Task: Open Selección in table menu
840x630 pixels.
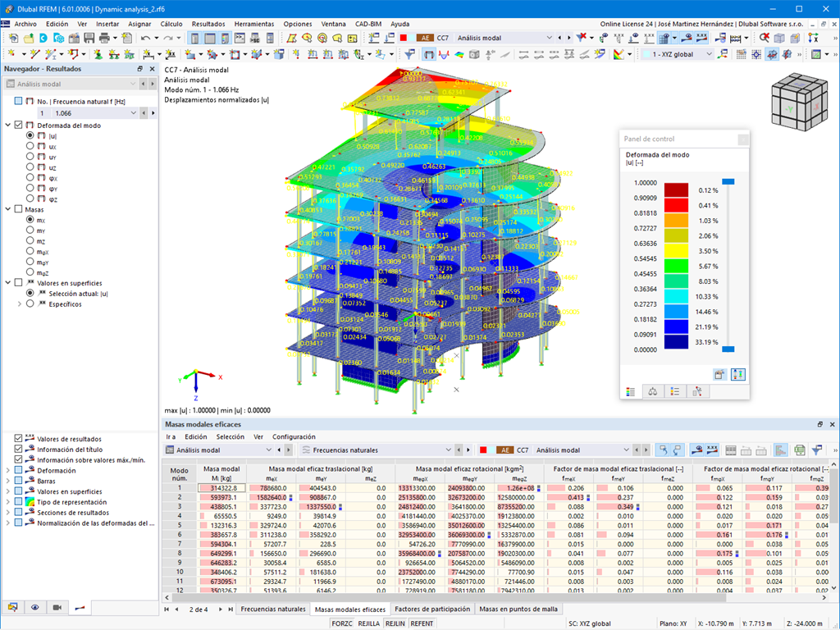Action: 231,436
